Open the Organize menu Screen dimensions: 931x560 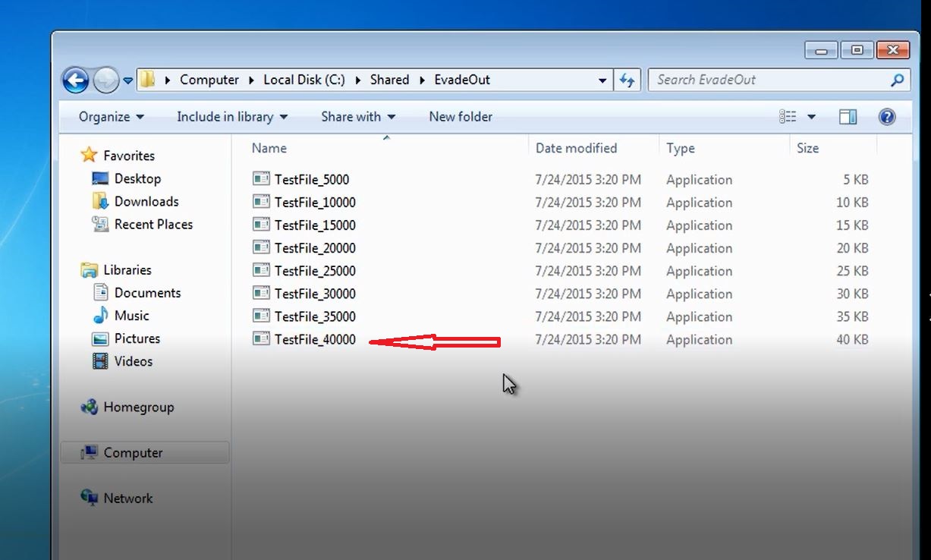pyautogui.click(x=111, y=117)
